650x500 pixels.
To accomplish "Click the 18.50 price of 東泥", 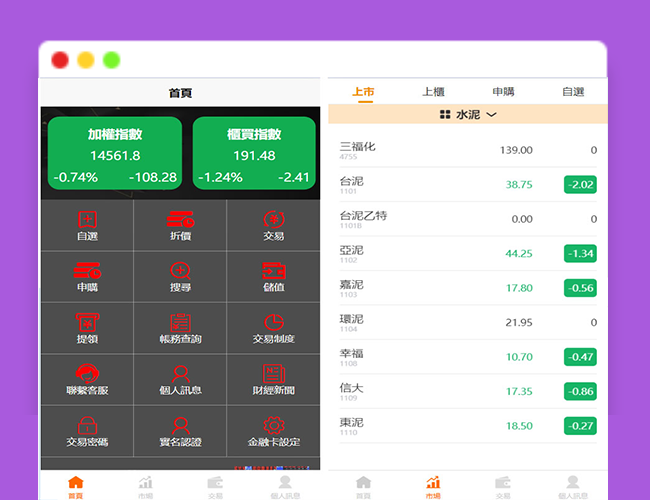I will pos(519,425).
